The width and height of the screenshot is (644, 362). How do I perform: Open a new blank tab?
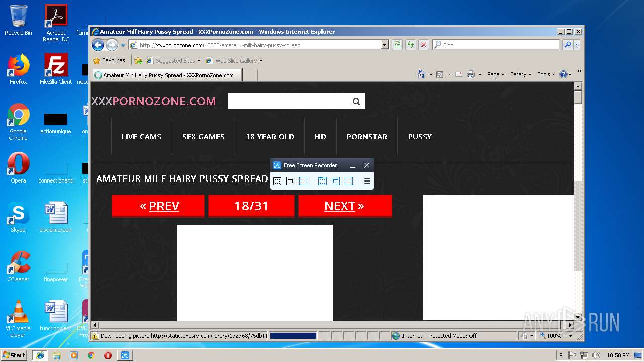tap(251, 75)
